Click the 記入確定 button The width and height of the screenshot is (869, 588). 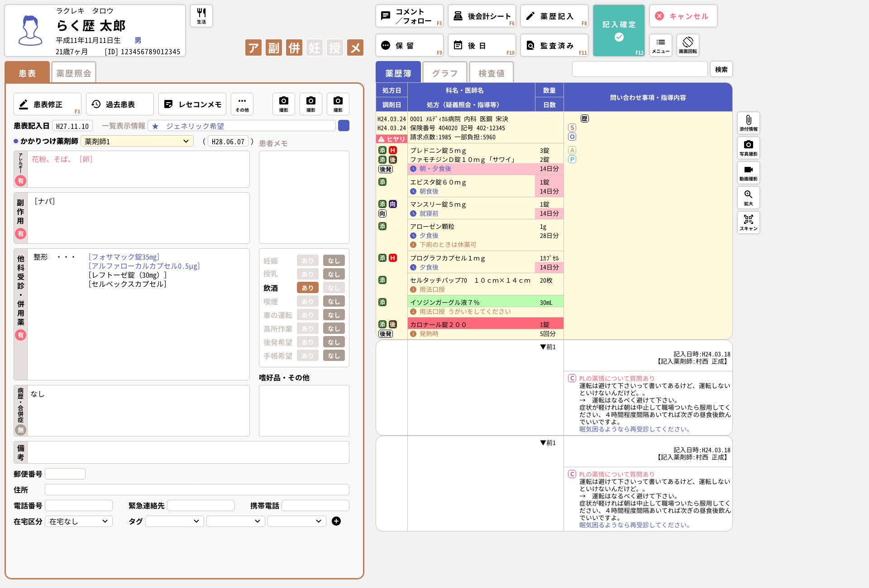[x=618, y=30]
